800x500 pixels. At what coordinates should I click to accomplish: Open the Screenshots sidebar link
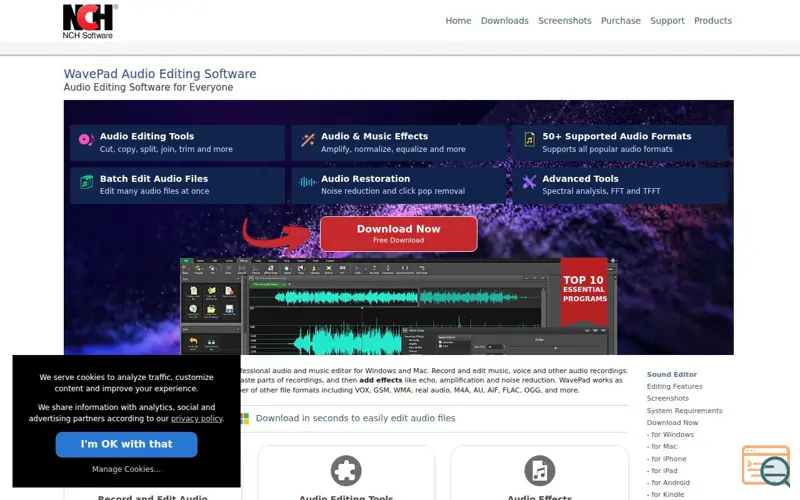(x=668, y=398)
